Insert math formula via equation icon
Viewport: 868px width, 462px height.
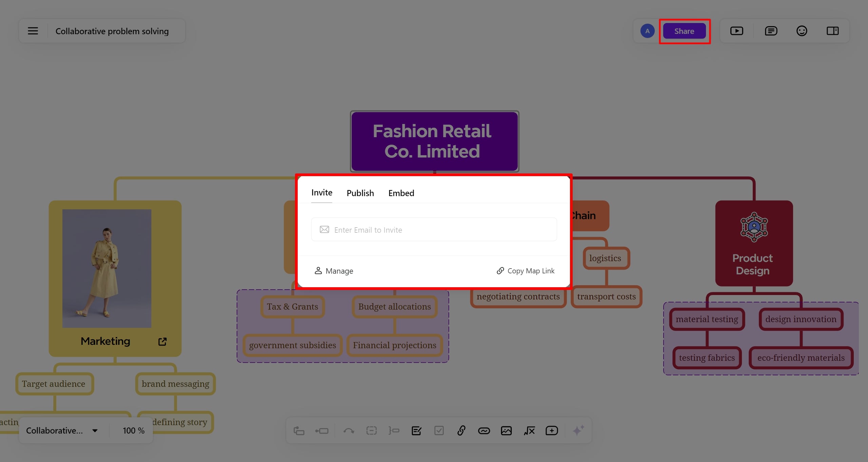pos(529,430)
